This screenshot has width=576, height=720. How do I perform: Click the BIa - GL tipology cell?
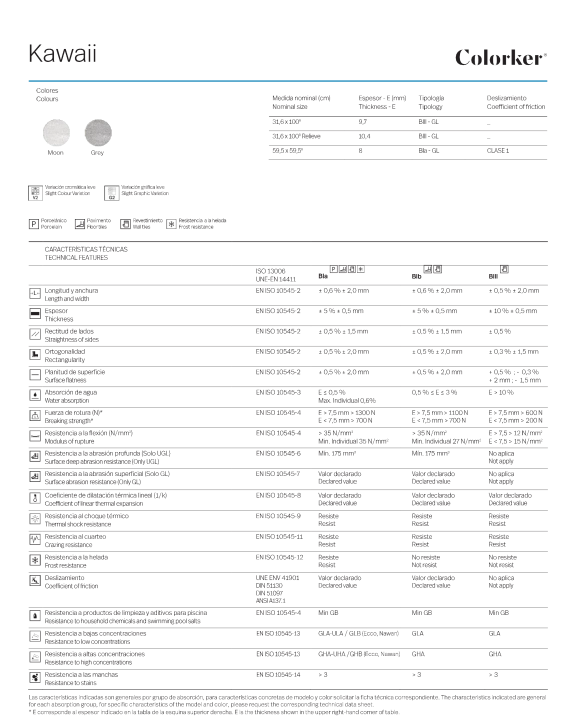(429, 151)
